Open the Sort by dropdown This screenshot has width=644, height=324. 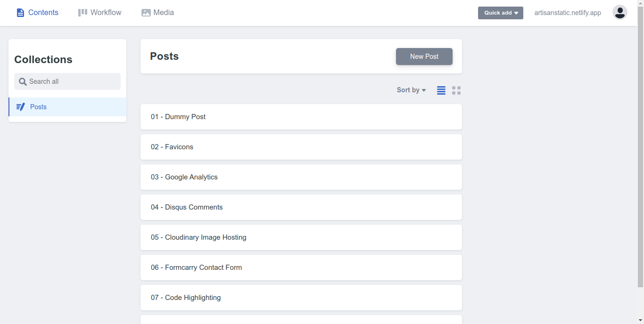point(411,90)
